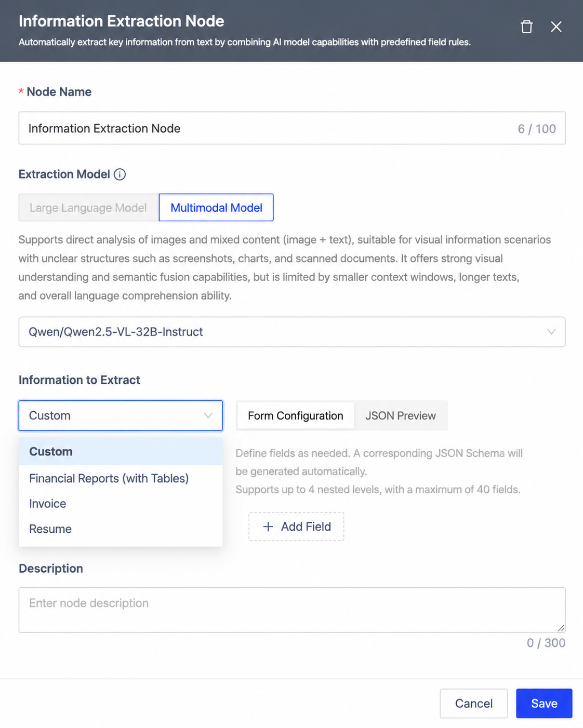
Task: Click the plus icon in Add Field
Action: point(268,527)
